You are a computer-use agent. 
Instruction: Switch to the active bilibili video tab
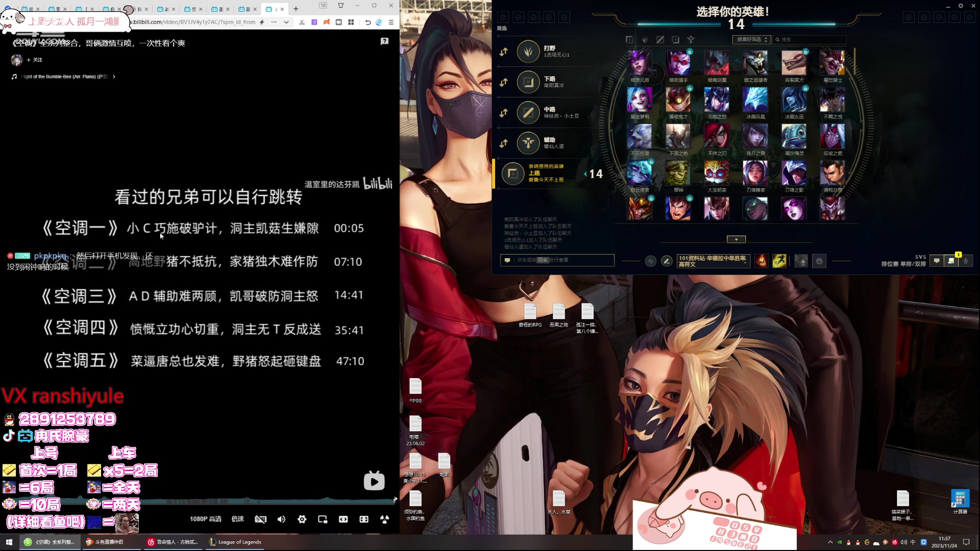[274, 9]
